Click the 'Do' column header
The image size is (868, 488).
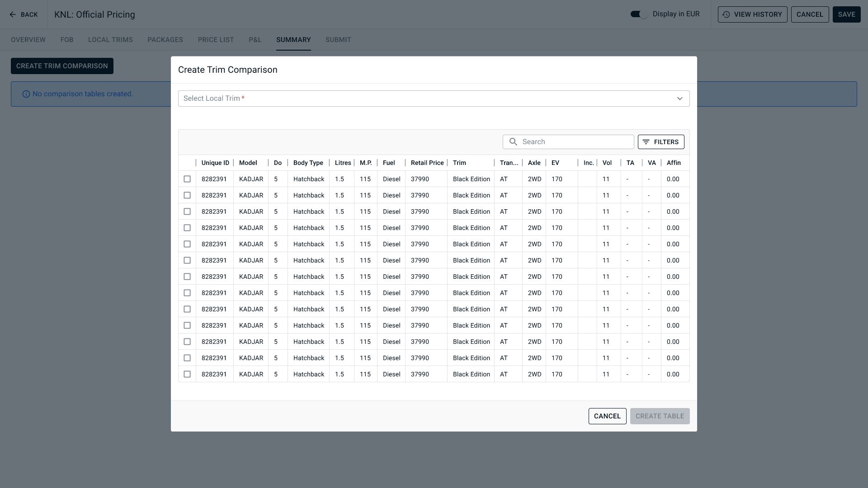(x=278, y=163)
